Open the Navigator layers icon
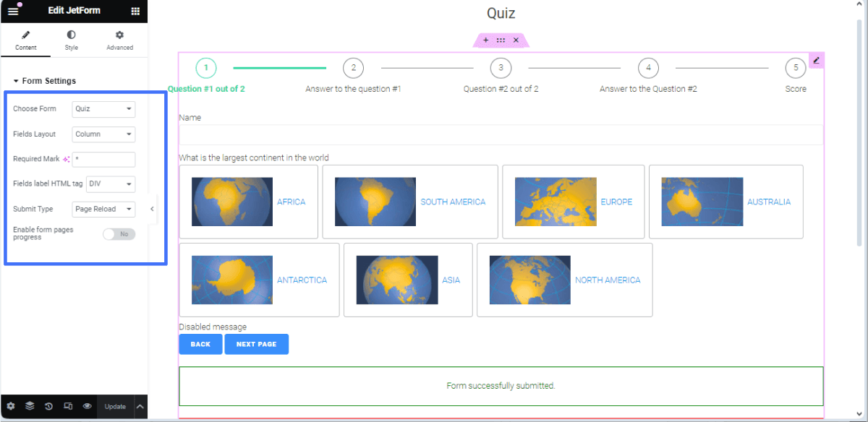Image resolution: width=868 pixels, height=422 pixels. coord(29,407)
